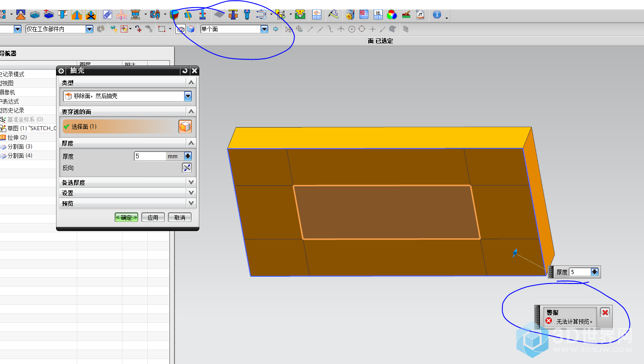The width and height of the screenshot is (644, 364).
Task: Collapse the 类型 section
Action: (191, 83)
